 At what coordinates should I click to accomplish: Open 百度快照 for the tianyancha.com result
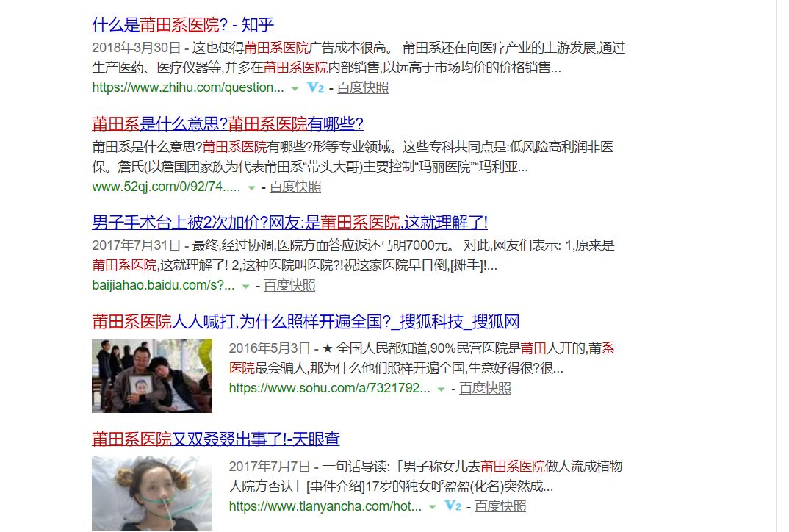(x=500, y=506)
